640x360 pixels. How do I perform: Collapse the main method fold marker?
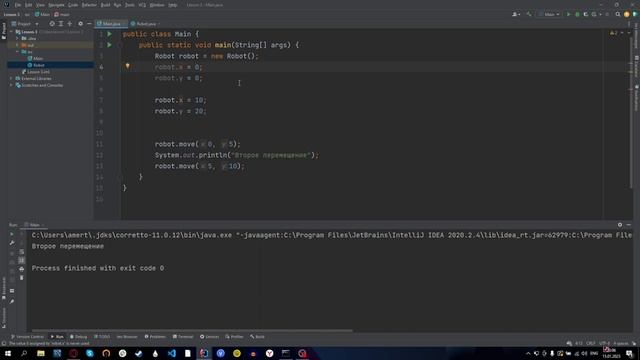pos(120,45)
